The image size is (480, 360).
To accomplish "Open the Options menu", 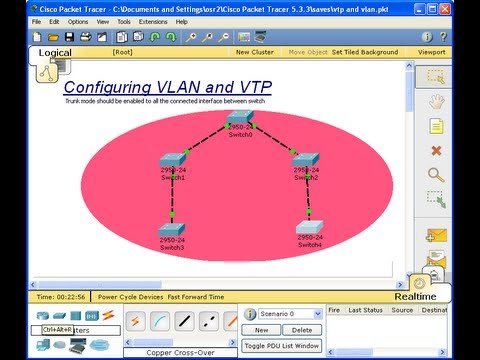I will (x=78, y=22).
